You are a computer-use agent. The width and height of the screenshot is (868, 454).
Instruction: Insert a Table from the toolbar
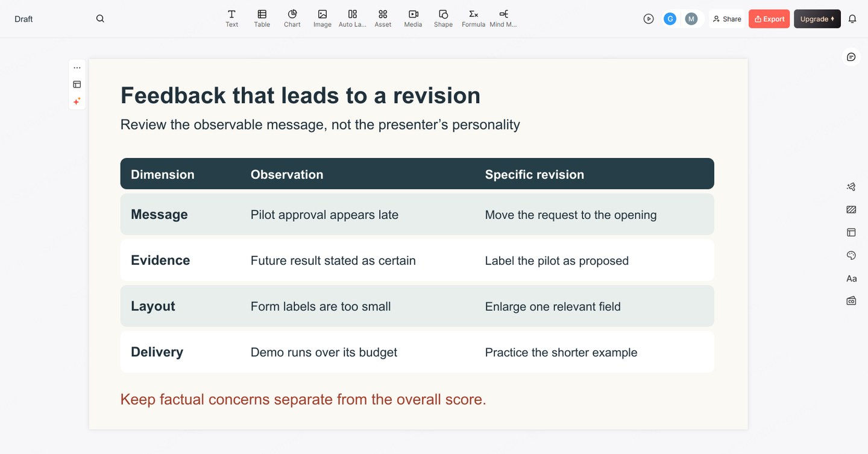point(262,19)
